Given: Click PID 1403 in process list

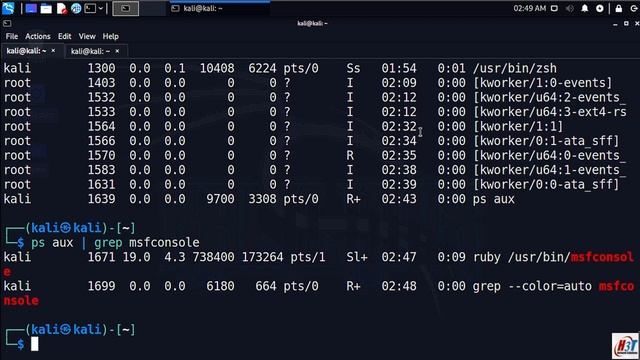Looking at the screenshot, I should click(101, 83).
